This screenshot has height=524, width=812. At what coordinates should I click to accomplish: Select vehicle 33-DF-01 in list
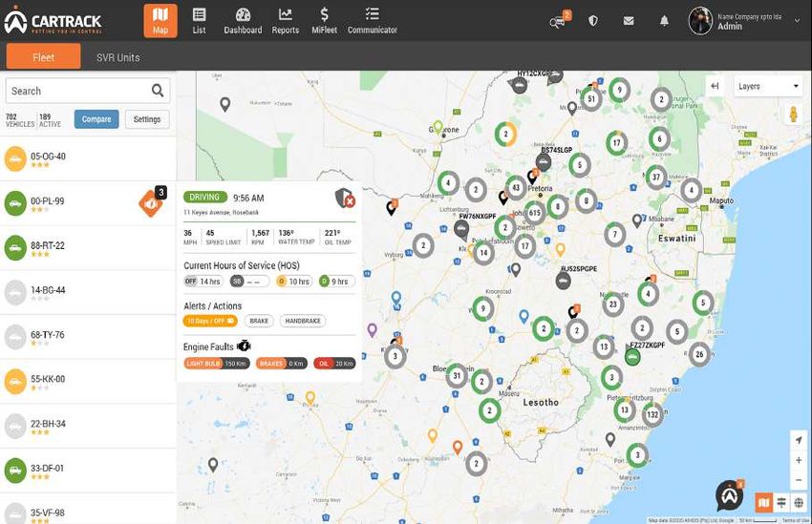[x=88, y=471]
